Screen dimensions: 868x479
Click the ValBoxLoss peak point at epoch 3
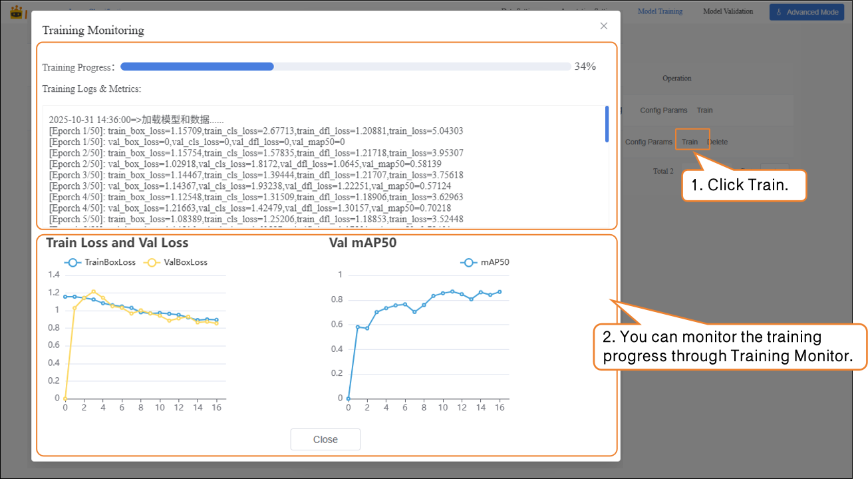[x=93, y=291]
